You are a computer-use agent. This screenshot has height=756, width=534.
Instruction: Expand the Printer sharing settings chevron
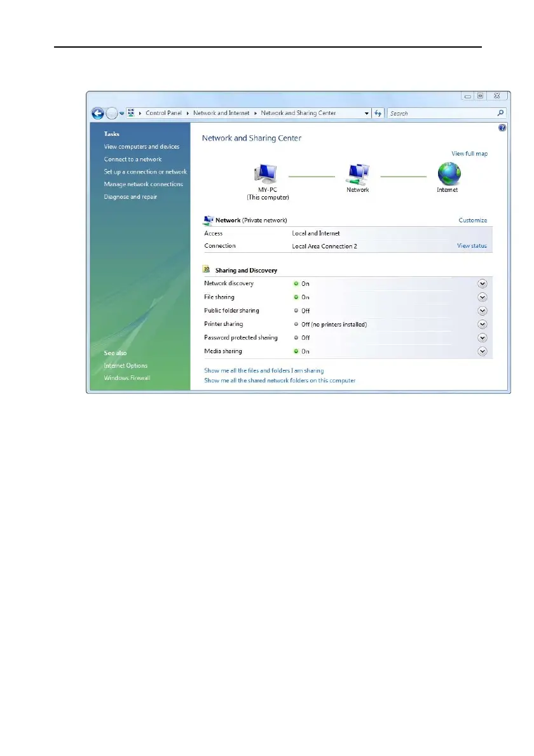coord(483,324)
